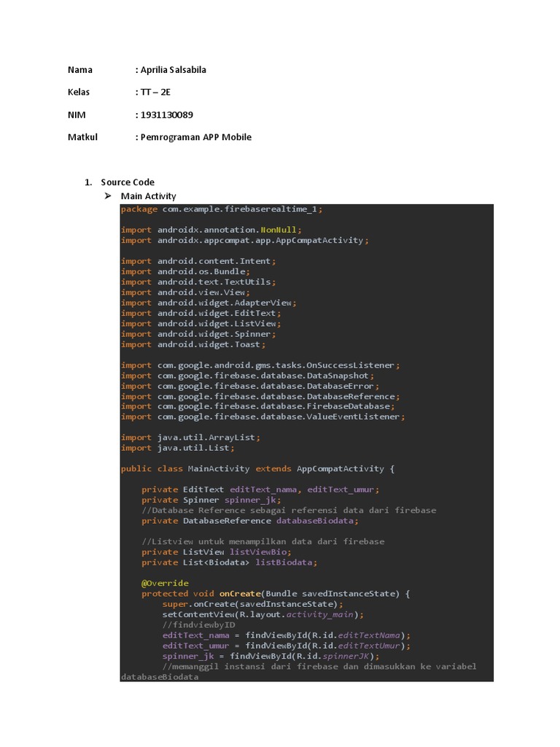560x747 pixels.
Task: Click 'editText_umur = findViewById' line
Action: pos(286,646)
